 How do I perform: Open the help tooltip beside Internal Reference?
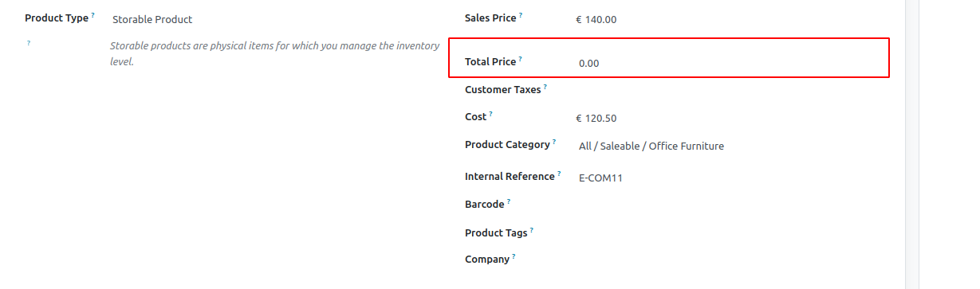coord(559,174)
